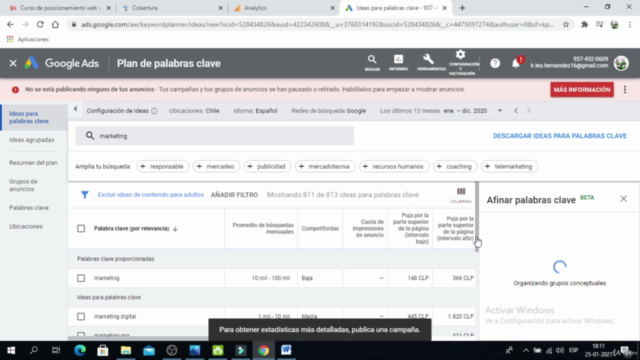Add 'mercadotecnia' suggestion chip

coord(325,167)
